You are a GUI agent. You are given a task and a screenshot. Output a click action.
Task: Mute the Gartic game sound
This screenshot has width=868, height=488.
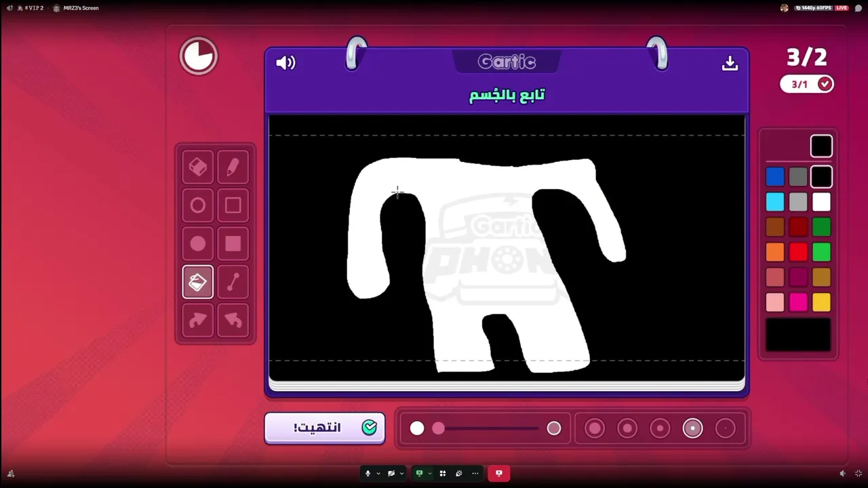click(x=285, y=63)
